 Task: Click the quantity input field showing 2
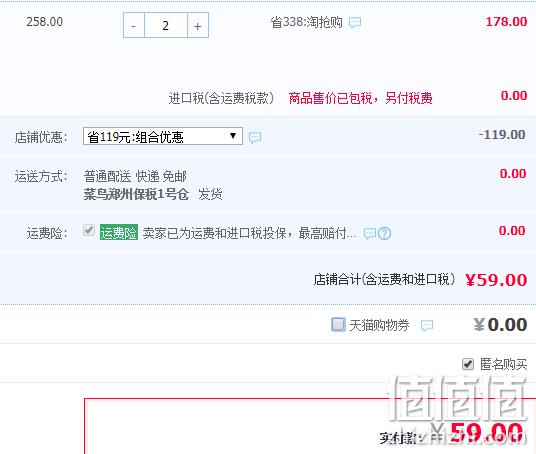pos(166,25)
